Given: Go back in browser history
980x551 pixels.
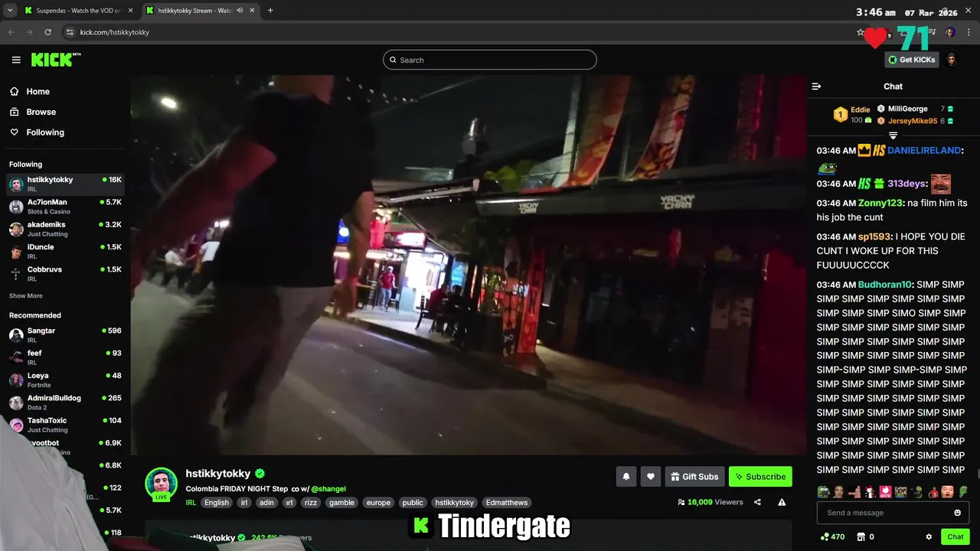Looking at the screenshot, I should pos(11,32).
